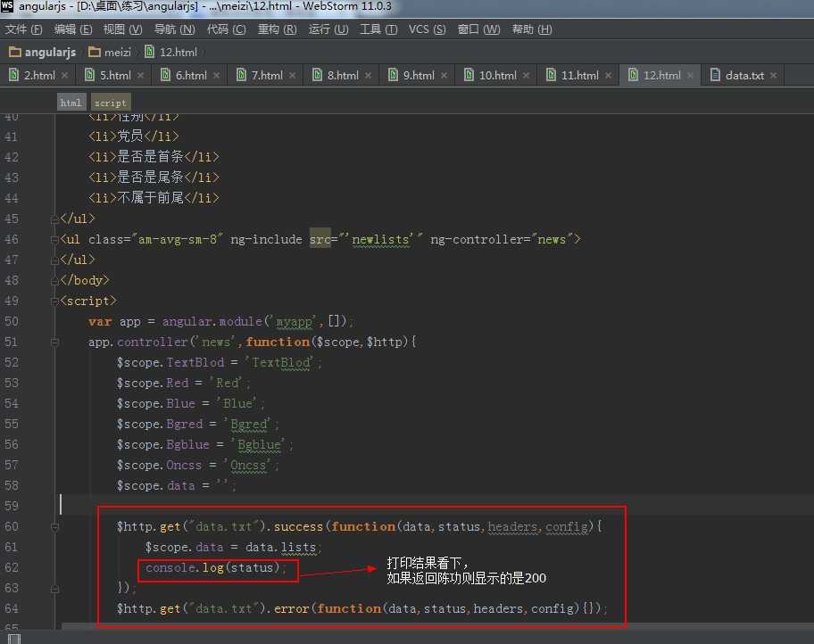The height and width of the screenshot is (644, 814).
Task: Click the script structure breadcrumb
Action: click(x=111, y=103)
